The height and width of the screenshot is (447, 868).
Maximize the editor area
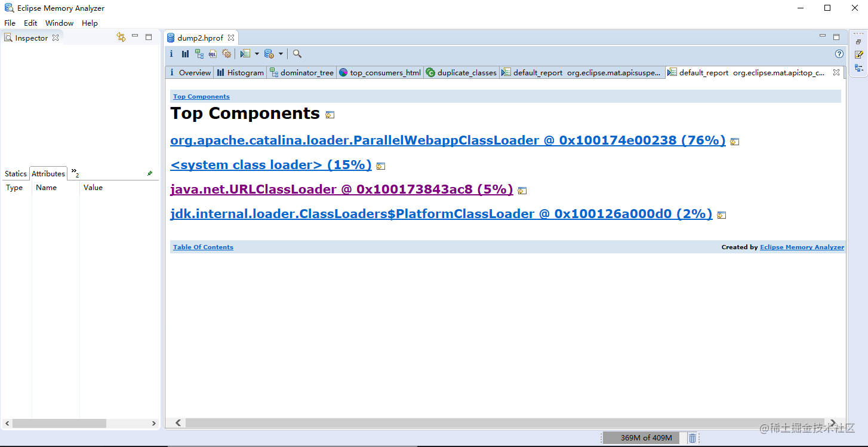[x=836, y=36]
